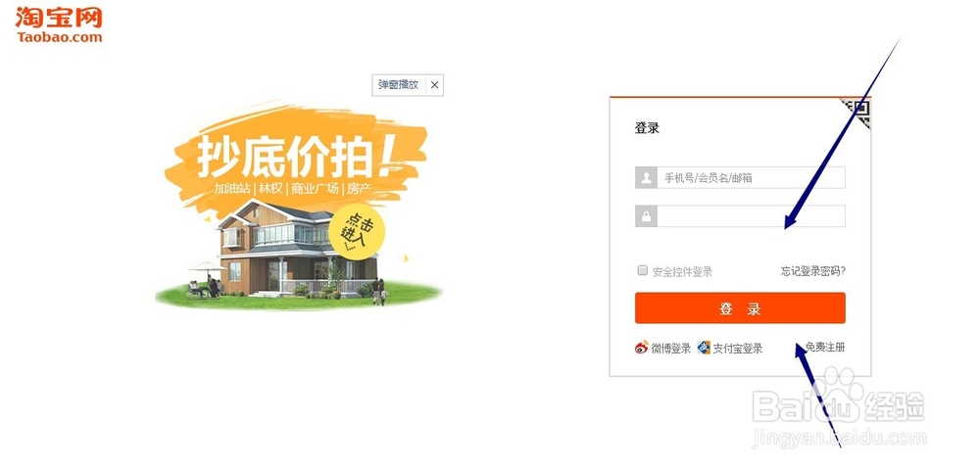Viewport: 980px width, 471px height.
Task: Open the 忘记登录密码? link
Action: (813, 271)
